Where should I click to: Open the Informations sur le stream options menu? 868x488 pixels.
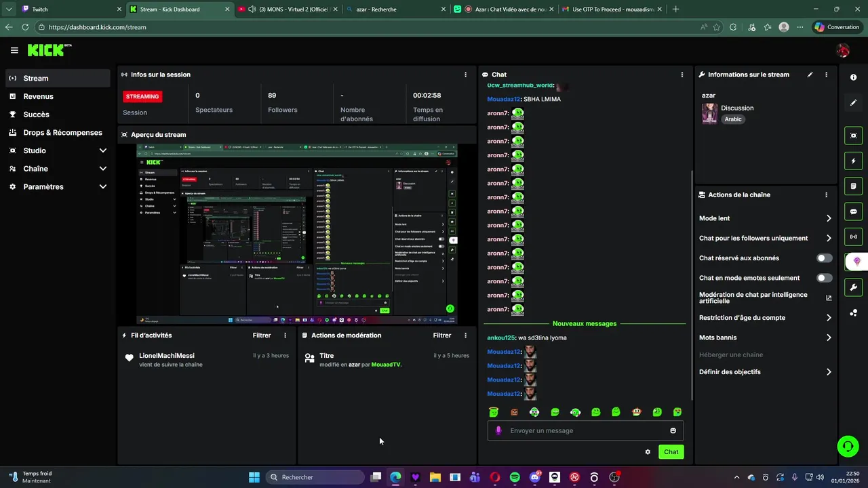point(826,75)
